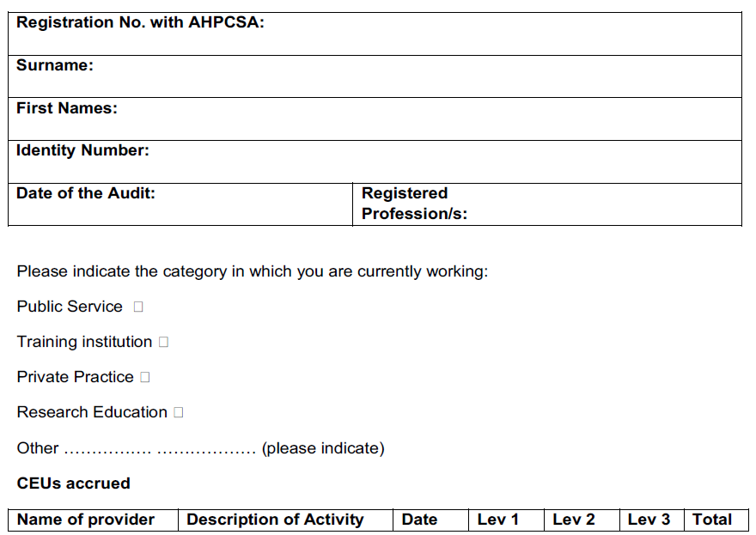The width and height of the screenshot is (756, 535).
Task: Click the Lev 3 column header
Action: (652, 520)
